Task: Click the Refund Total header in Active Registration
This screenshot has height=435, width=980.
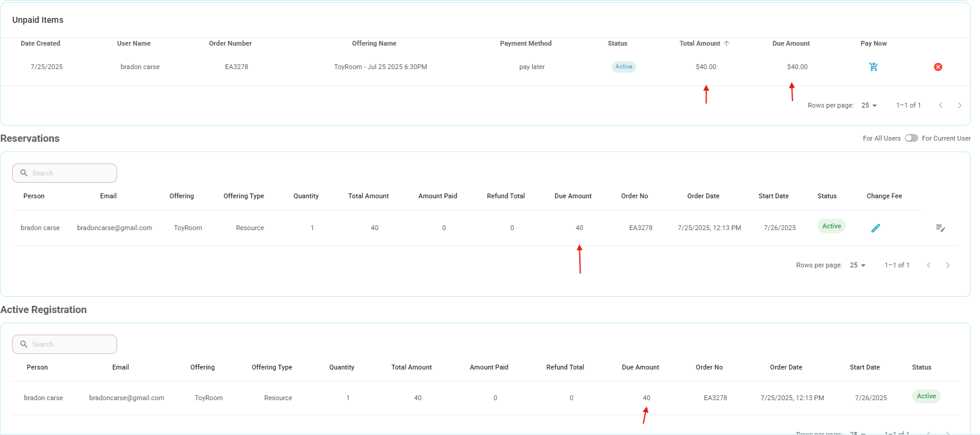Action: pos(565,367)
